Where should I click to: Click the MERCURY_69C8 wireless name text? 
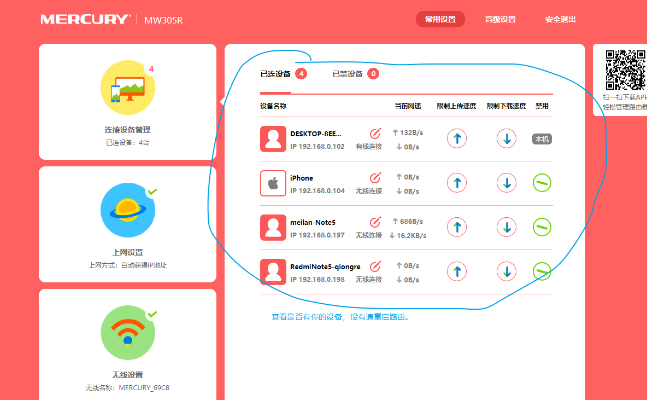point(144,388)
